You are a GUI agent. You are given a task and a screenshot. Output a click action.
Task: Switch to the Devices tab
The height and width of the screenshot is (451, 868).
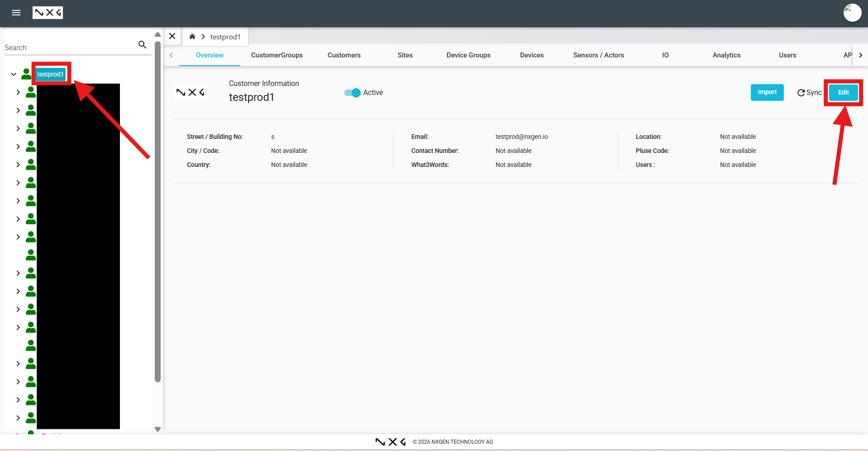point(532,55)
